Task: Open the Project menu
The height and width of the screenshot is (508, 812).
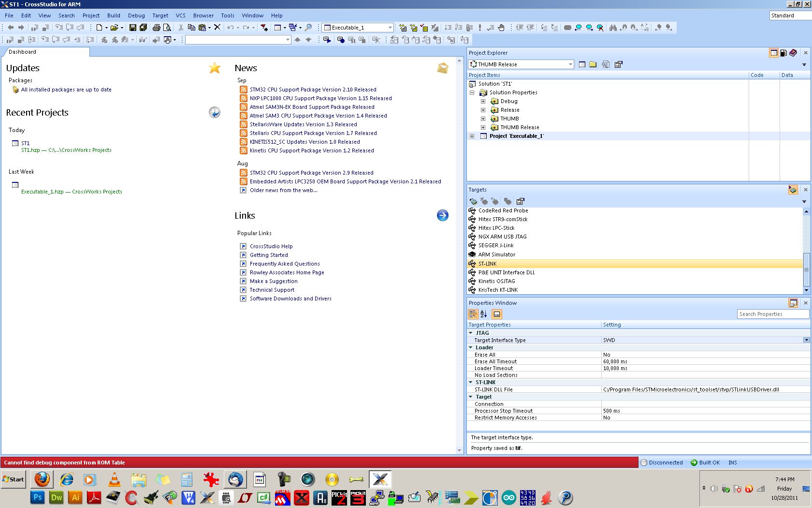Action: pyautogui.click(x=91, y=15)
